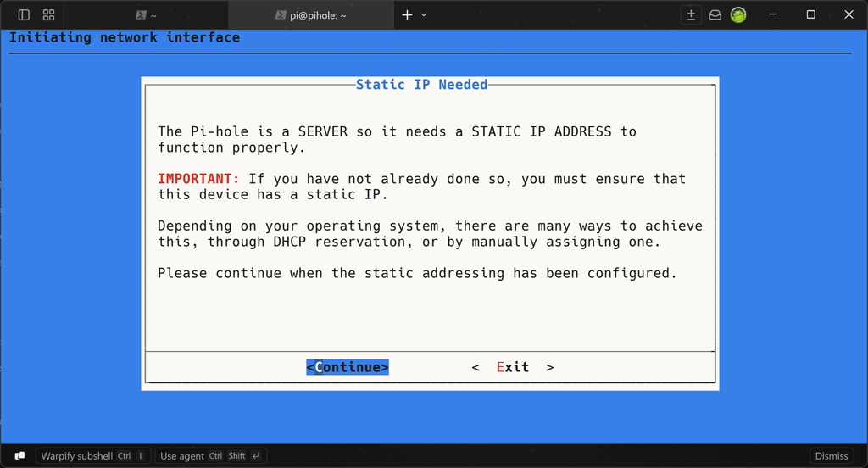Open the inbox tray icon
The height and width of the screenshot is (468, 868).
tap(715, 15)
